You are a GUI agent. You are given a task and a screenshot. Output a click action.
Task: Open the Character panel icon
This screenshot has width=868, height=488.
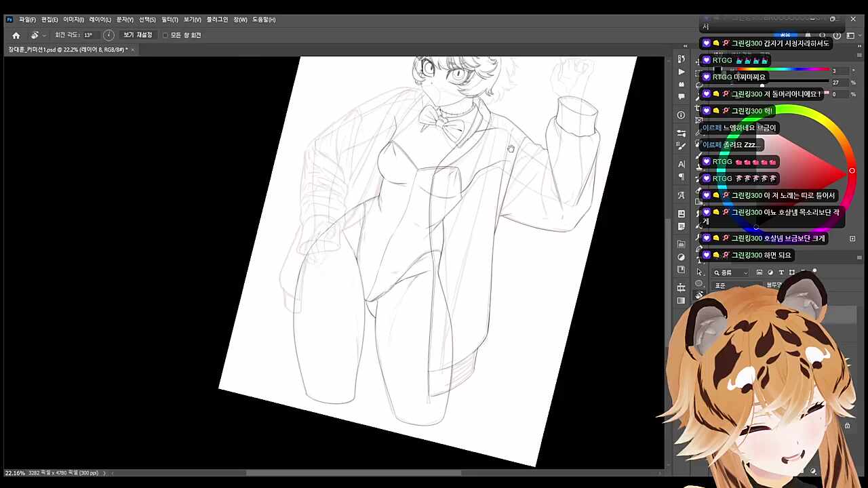tap(682, 164)
